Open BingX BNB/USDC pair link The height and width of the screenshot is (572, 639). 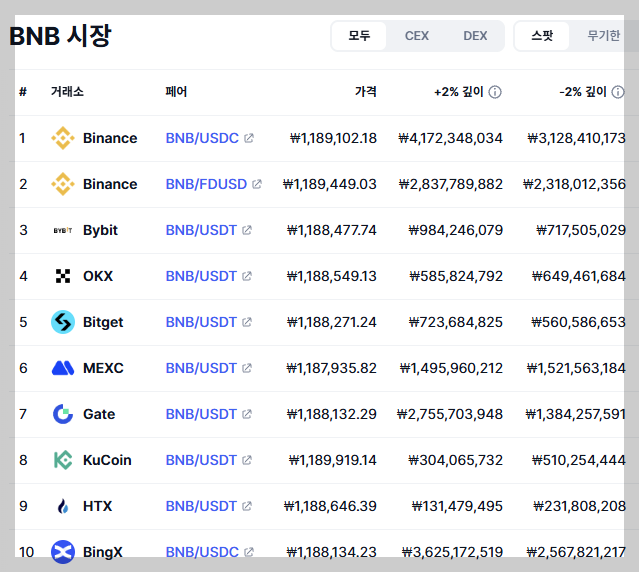point(202,552)
